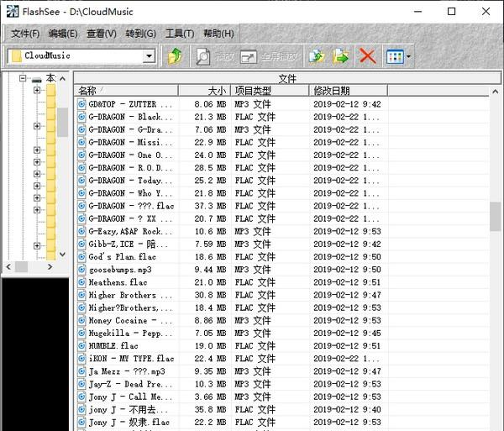Click file icon of G-DRAGON - Missi row
The image size is (504, 431).
click(x=81, y=142)
